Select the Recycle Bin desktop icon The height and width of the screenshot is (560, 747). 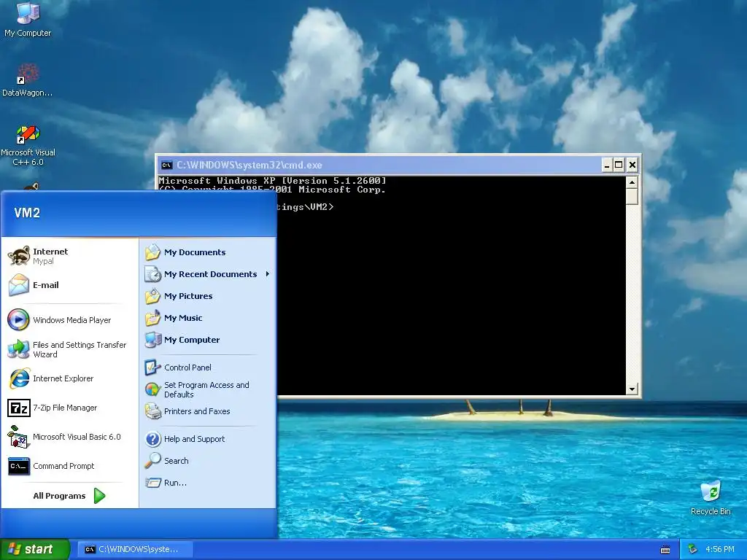tap(711, 497)
